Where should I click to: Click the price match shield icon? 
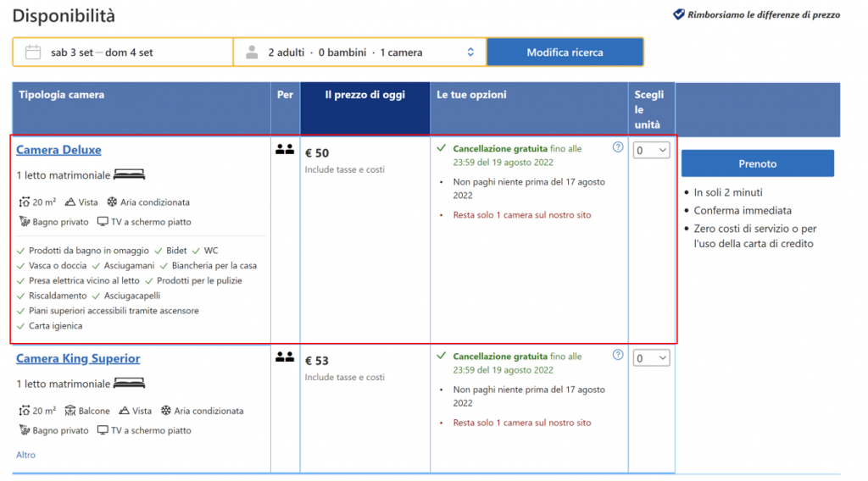click(678, 14)
